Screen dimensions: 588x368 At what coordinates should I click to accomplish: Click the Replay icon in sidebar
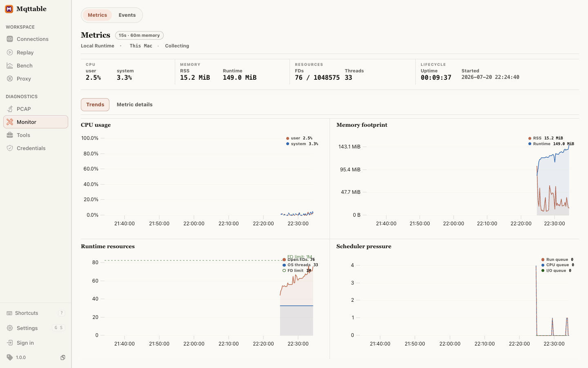[x=10, y=52]
